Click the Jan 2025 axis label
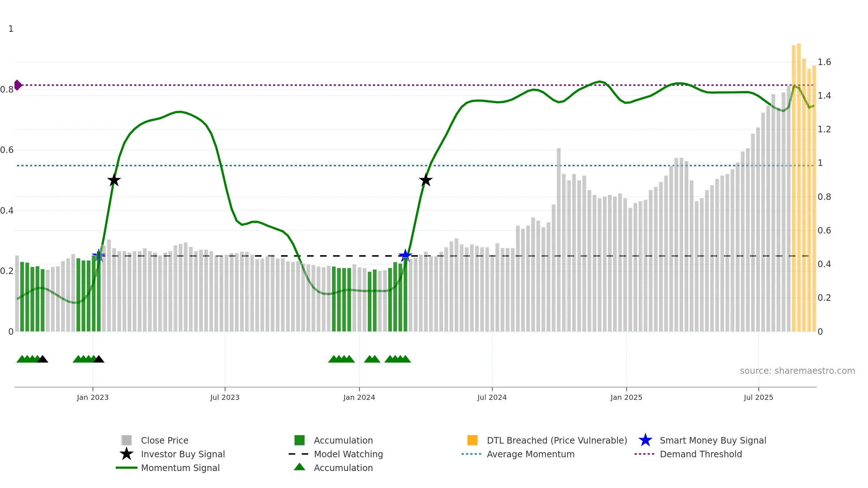 [x=626, y=397]
